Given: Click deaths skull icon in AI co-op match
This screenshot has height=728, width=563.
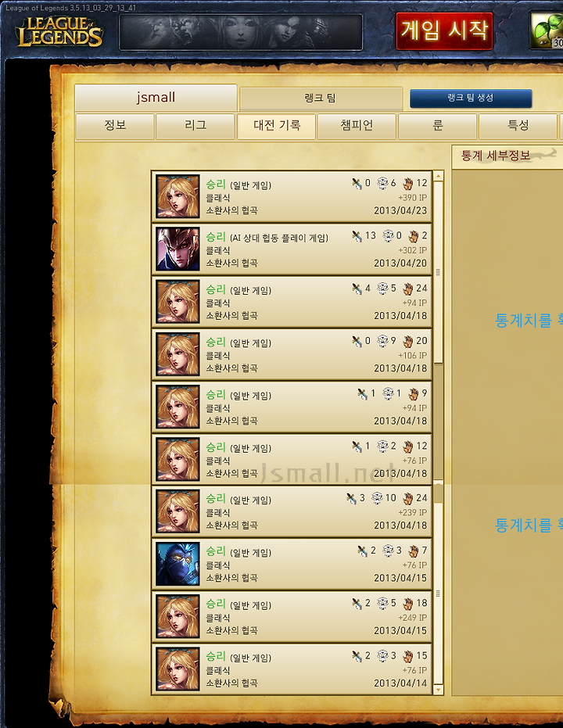Looking at the screenshot, I should [x=388, y=236].
